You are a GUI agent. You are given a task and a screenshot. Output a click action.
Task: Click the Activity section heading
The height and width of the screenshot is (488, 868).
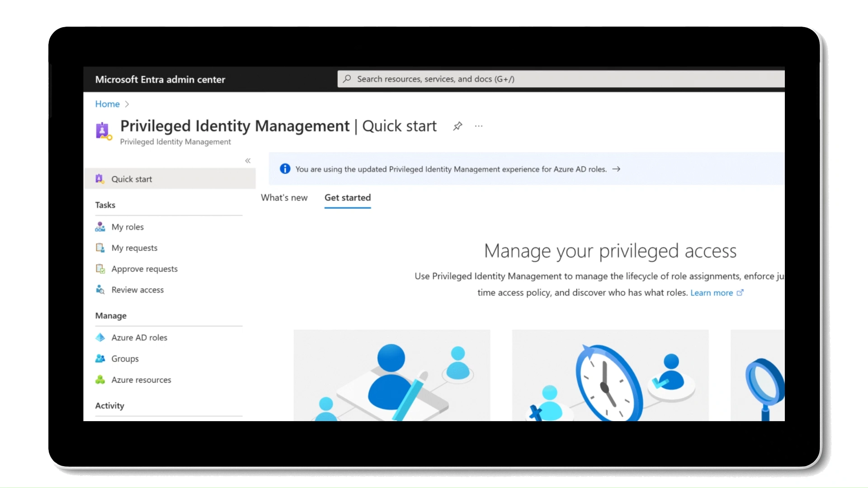click(109, 405)
